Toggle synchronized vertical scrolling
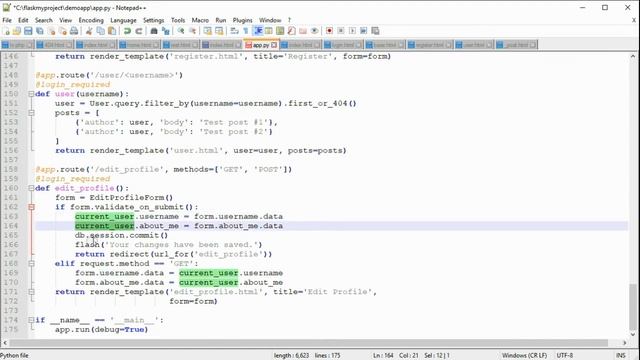640x360 pixels. point(207,31)
